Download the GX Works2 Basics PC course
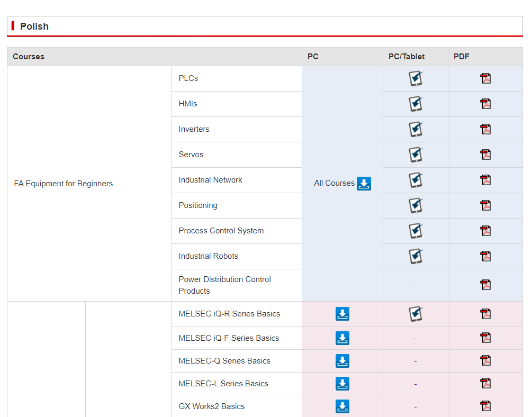This screenshot has height=417, width=532. point(342,406)
